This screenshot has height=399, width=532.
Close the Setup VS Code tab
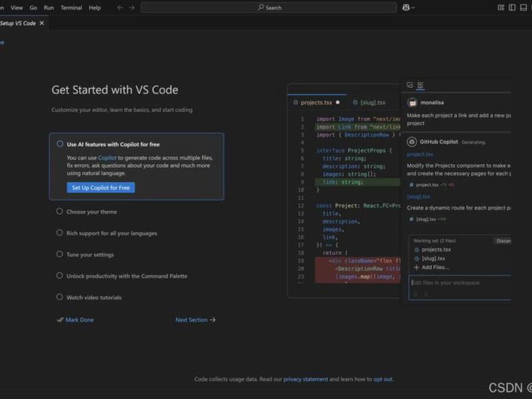(x=42, y=23)
